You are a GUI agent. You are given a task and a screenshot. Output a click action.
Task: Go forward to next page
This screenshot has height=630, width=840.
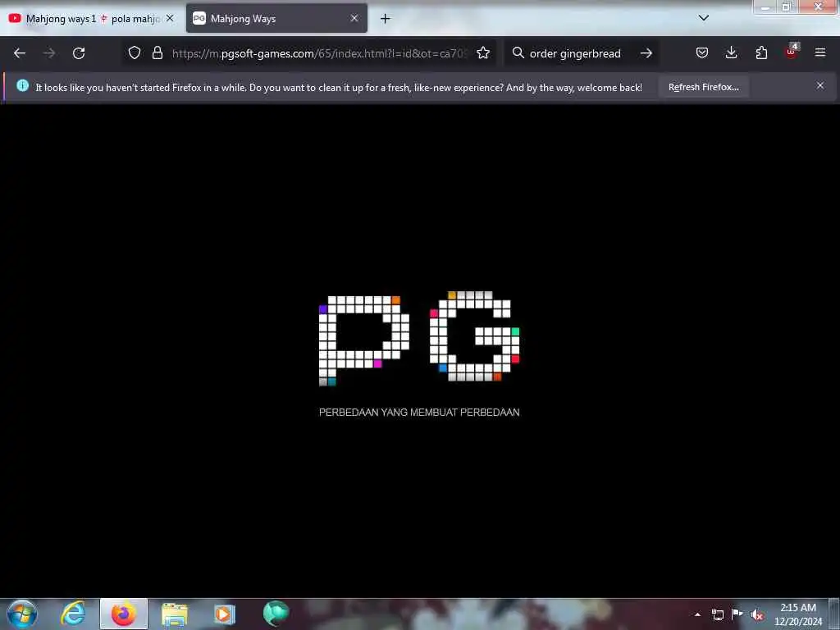pyautogui.click(x=49, y=53)
